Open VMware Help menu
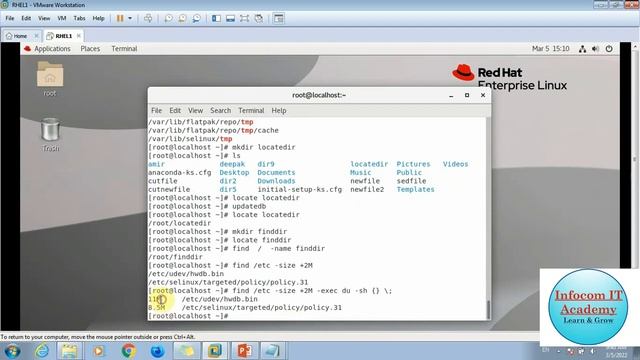Screen dimensions: 640x360 tap(98, 18)
